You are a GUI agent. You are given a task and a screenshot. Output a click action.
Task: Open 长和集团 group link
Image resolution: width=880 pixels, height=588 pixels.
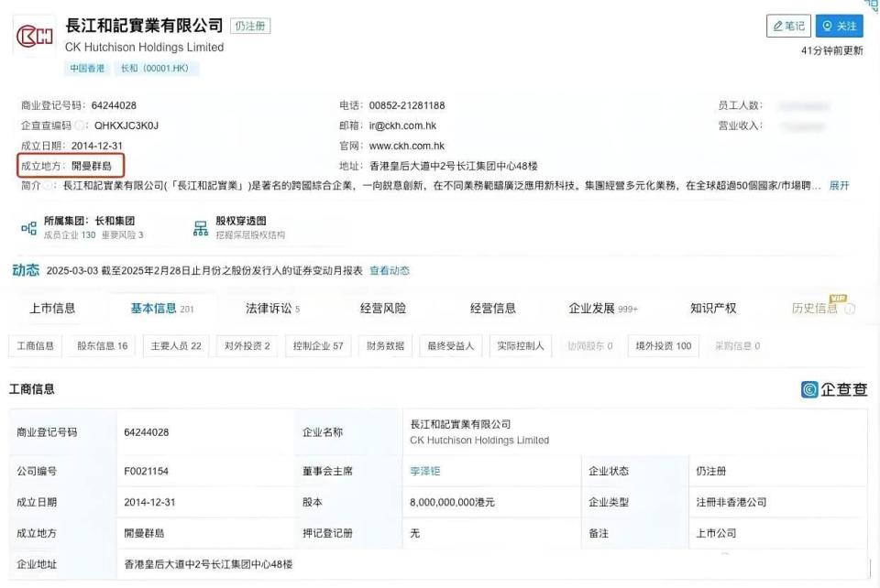(115, 221)
